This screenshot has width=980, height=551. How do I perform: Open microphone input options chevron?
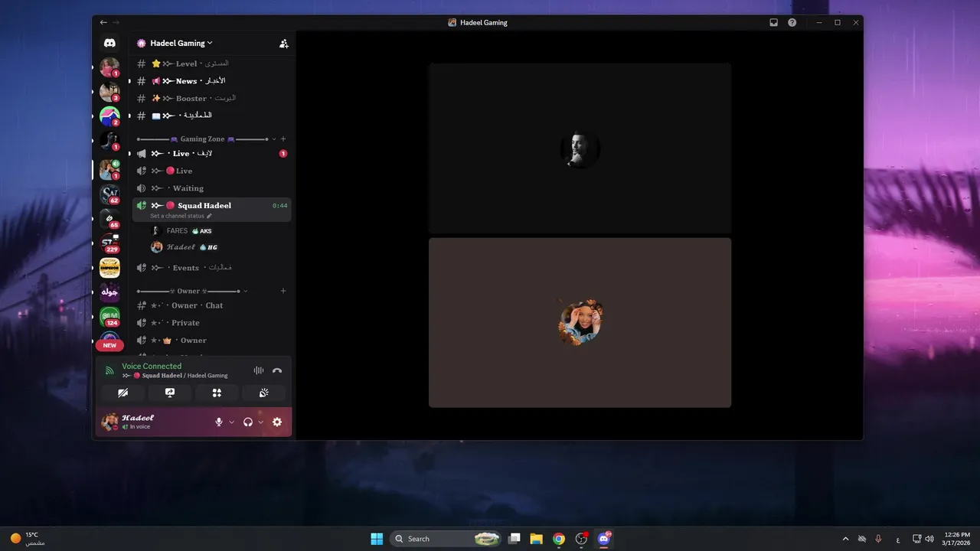pos(231,422)
